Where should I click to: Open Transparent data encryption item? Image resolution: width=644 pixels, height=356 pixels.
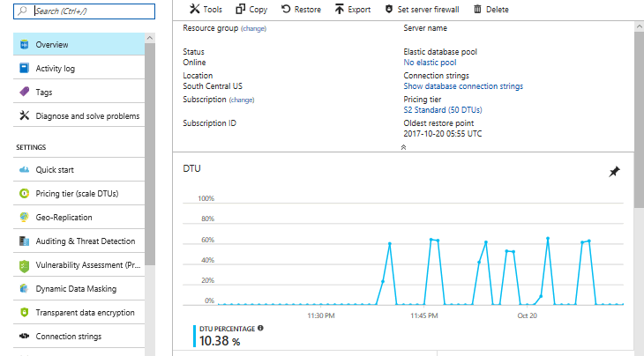pos(79,312)
